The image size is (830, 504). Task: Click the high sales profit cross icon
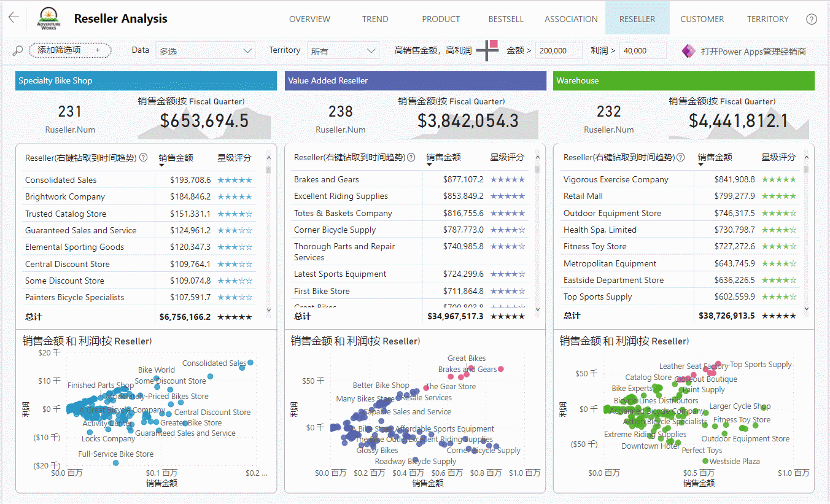[x=487, y=50]
